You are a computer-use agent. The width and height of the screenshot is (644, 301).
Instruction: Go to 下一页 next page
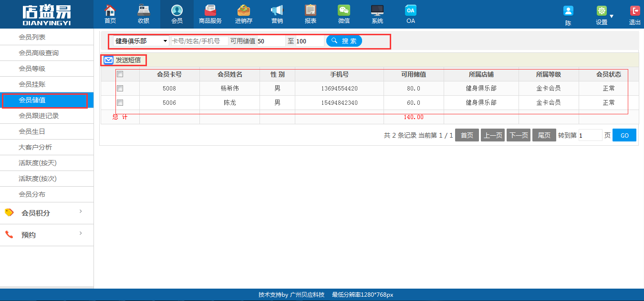(519, 135)
